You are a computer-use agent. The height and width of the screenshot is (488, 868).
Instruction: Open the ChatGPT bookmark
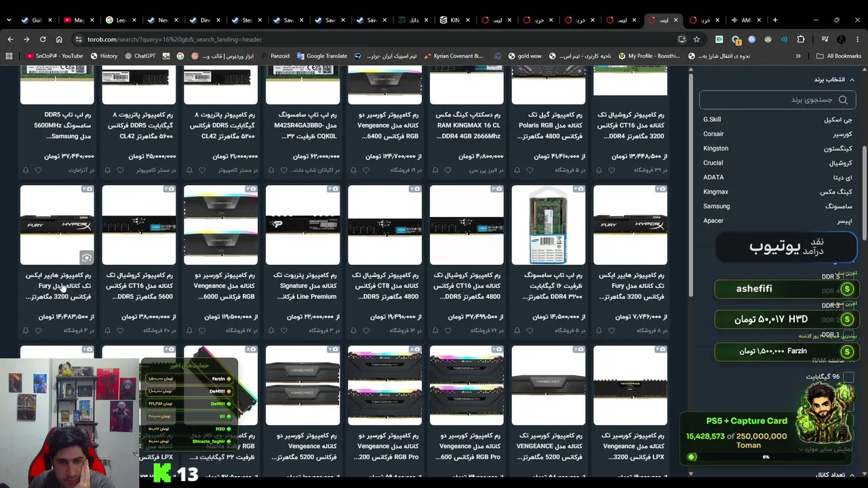(x=140, y=56)
